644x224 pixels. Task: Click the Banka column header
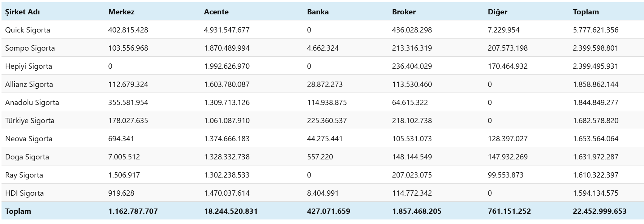coord(318,12)
